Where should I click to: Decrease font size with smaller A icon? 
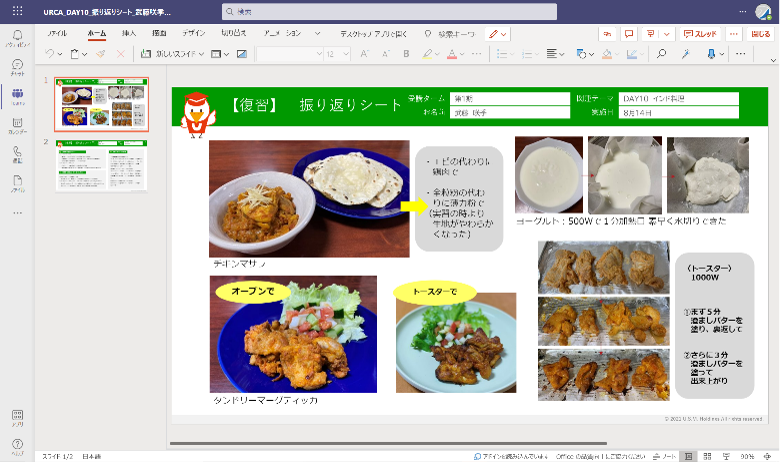pos(385,54)
